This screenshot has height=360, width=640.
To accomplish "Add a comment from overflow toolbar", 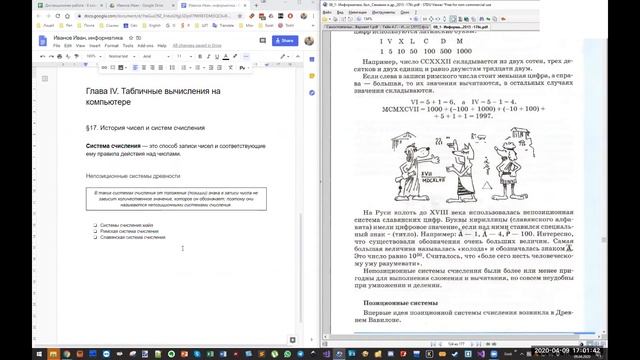I will (113, 67).
